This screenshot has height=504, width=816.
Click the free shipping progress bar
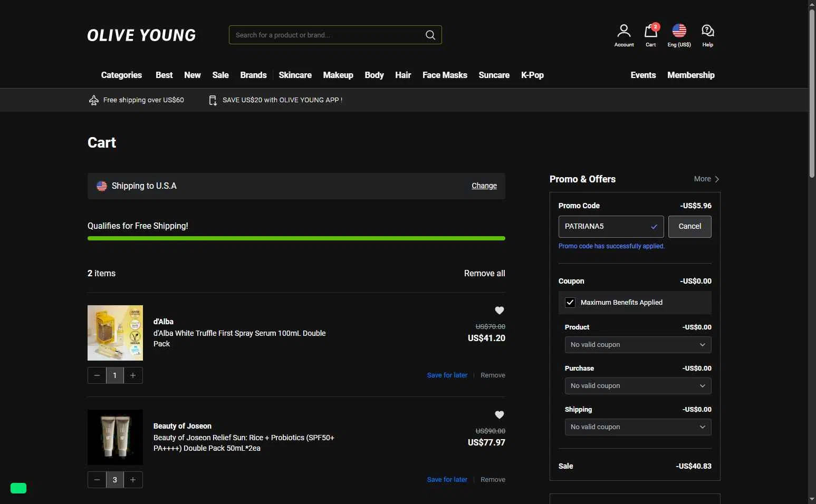click(296, 238)
